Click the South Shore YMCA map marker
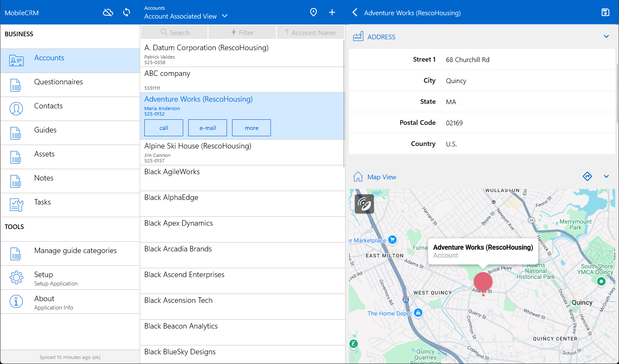Viewport: 619px width, 364px height. (601, 281)
